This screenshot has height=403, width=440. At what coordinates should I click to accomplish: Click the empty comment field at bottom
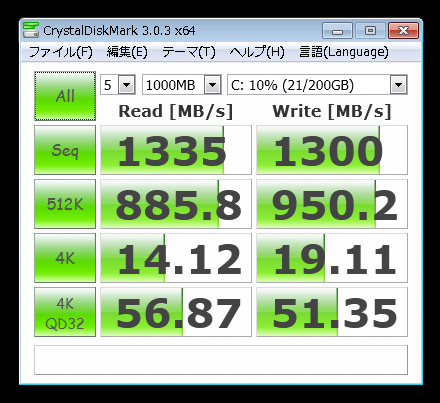coord(221,360)
